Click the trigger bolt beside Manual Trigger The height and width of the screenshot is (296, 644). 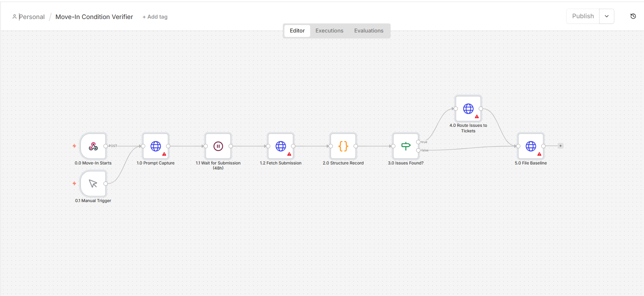point(74,183)
